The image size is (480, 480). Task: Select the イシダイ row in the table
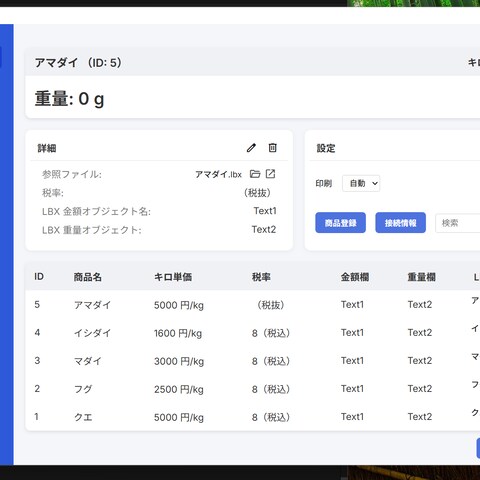click(x=253, y=333)
